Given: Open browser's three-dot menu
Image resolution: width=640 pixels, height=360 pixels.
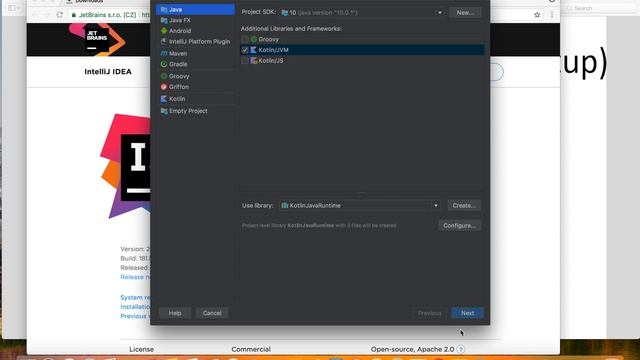Looking at the screenshot, I should [552, 15].
